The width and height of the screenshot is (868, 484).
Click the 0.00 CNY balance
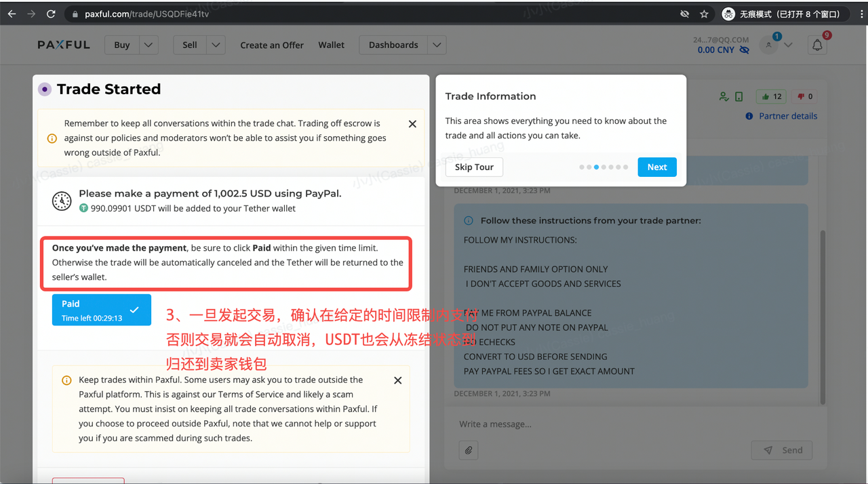pos(716,50)
